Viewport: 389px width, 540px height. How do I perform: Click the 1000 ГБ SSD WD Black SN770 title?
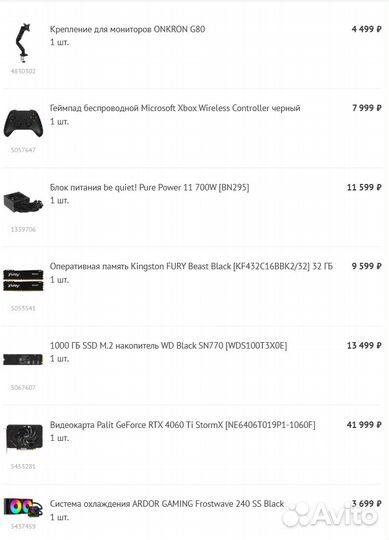click(168, 345)
